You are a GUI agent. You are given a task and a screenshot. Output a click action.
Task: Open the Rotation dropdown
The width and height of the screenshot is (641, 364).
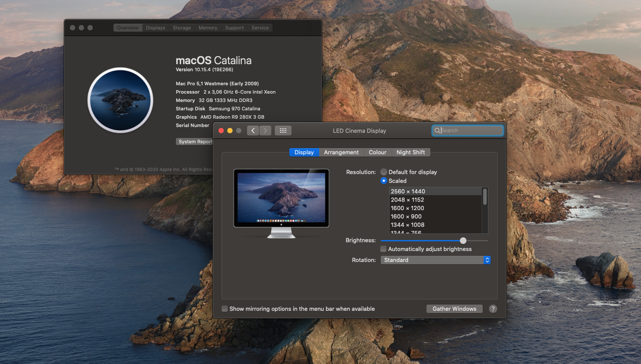tap(435, 260)
